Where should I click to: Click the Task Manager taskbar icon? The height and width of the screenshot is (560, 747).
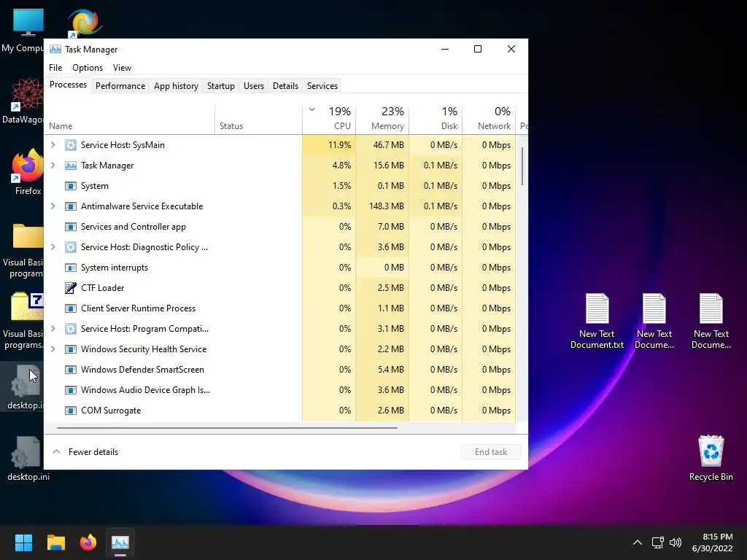tap(120, 542)
